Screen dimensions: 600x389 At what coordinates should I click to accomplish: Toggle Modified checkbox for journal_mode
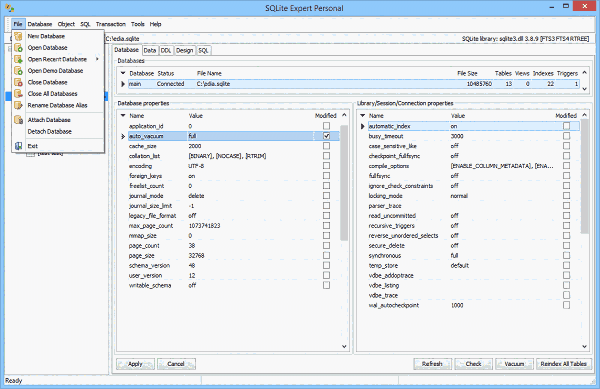(x=326, y=195)
